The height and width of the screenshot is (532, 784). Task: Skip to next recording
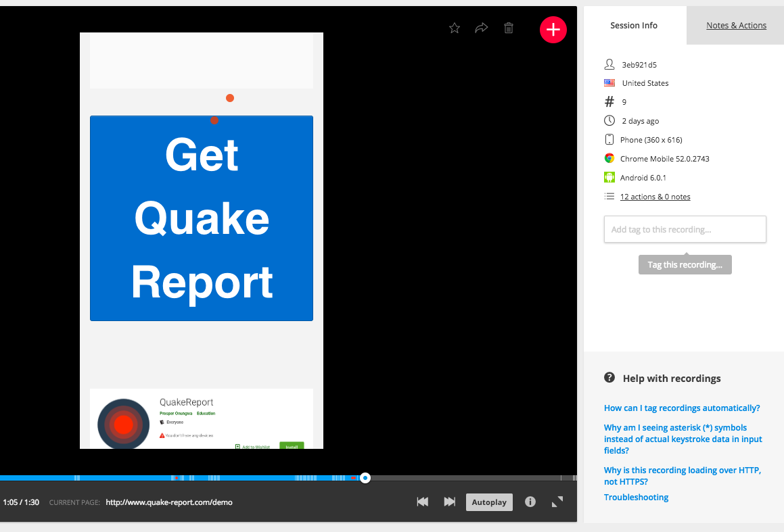450,502
